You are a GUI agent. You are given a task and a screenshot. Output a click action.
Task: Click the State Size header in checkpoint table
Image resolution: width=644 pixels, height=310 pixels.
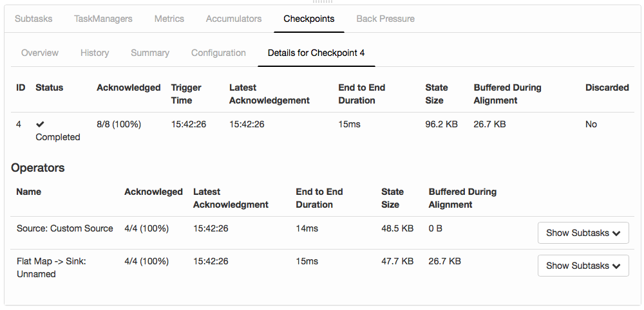(437, 94)
